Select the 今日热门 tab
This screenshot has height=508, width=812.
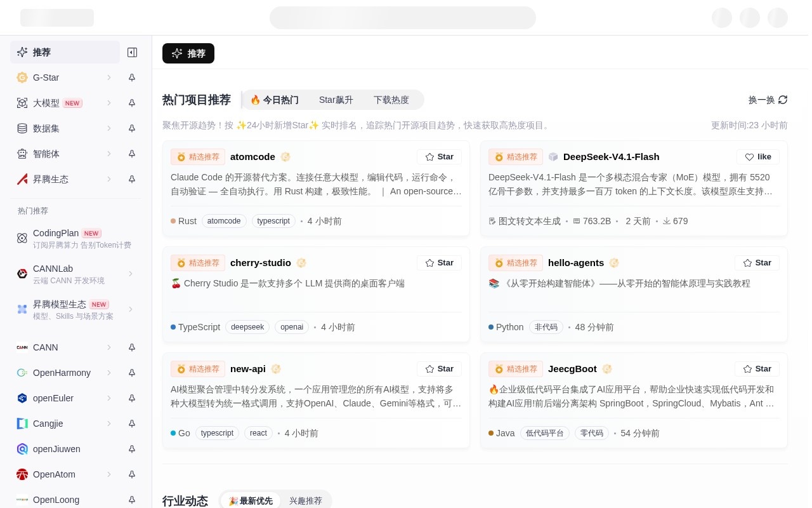pyautogui.click(x=275, y=100)
